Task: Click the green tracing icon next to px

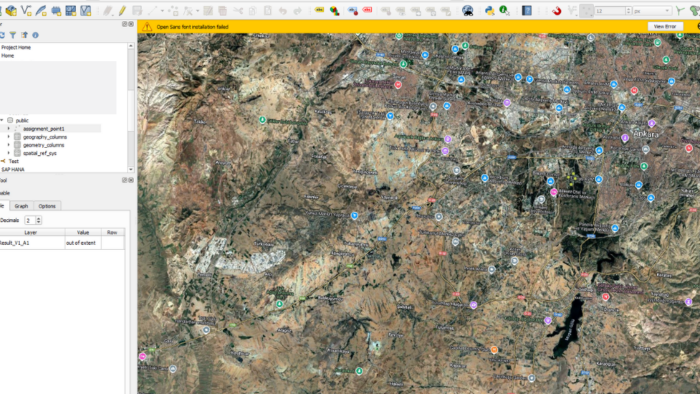Action: pyautogui.click(x=679, y=10)
